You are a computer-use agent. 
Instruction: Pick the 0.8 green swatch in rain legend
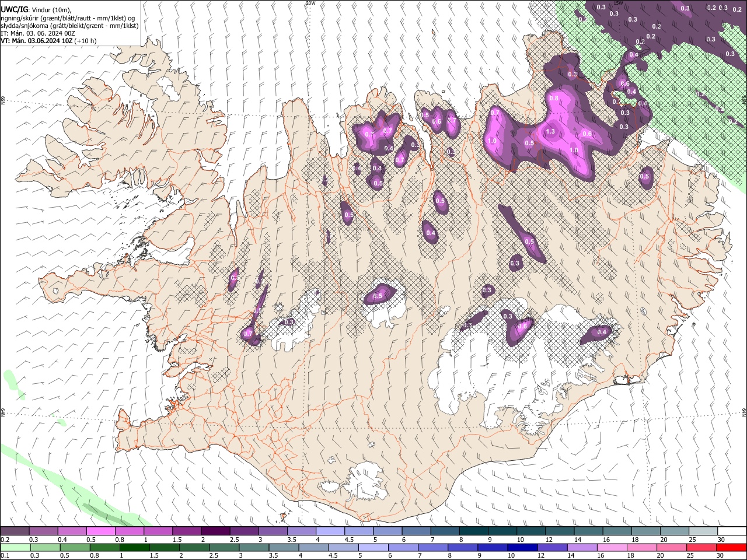[x=104, y=547]
